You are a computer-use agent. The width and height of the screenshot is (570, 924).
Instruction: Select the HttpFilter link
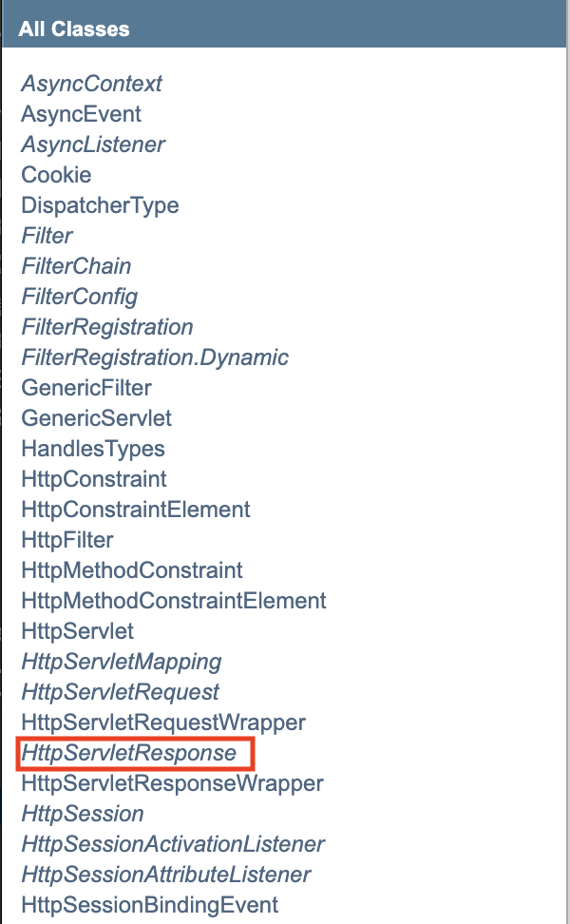[66, 540]
